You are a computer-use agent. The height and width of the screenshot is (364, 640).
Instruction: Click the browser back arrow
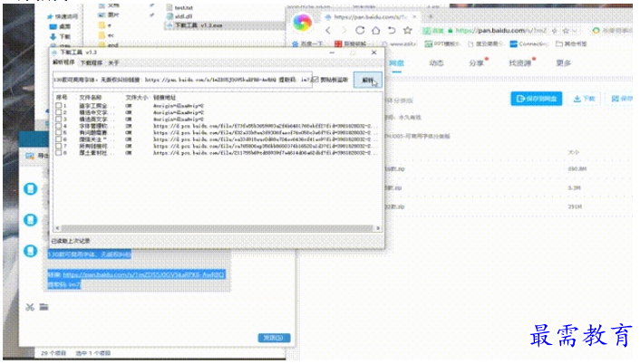pos(328,31)
